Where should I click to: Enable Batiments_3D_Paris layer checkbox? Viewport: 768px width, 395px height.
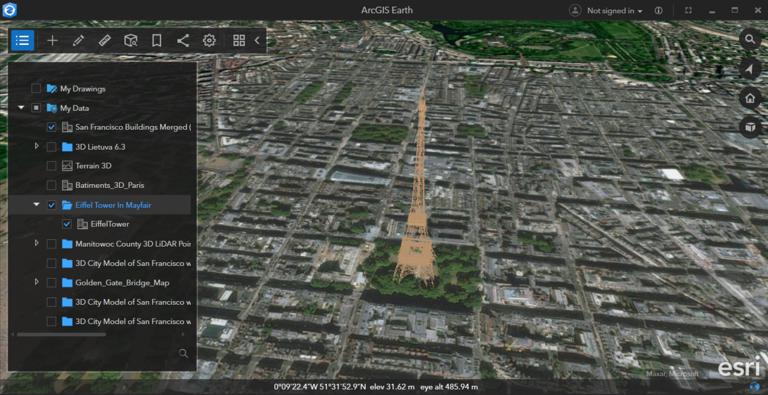(51, 186)
